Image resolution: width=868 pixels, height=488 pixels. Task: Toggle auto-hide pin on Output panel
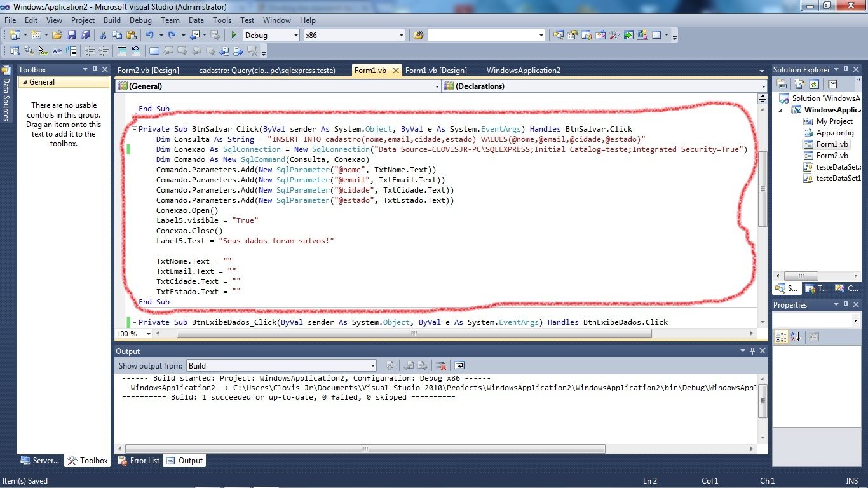point(753,351)
